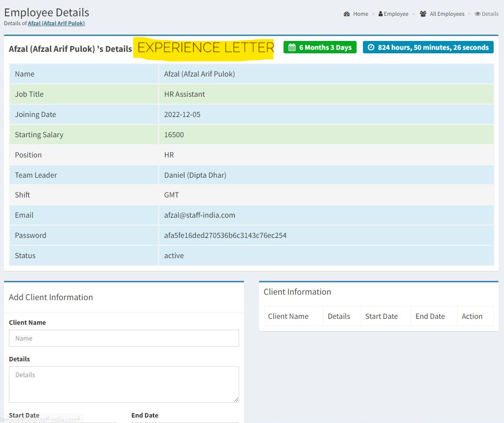
Task: Open the underlined Afzal (Afzal Arif Pulok) link
Action: [56, 23]
